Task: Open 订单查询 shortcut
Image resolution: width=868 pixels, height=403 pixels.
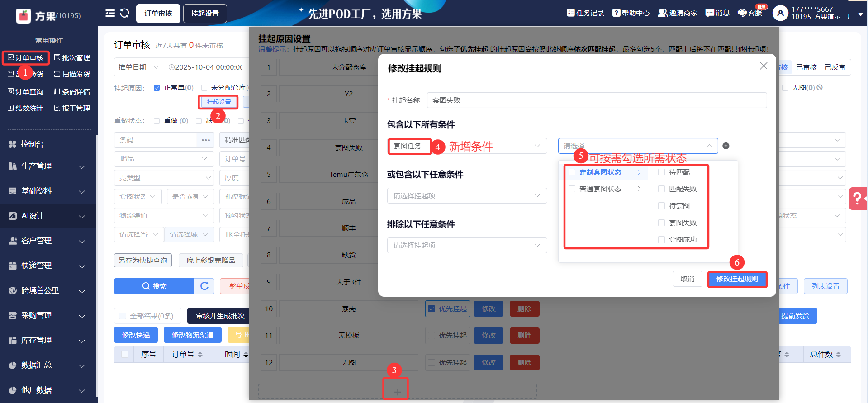Action: point(25,91)
